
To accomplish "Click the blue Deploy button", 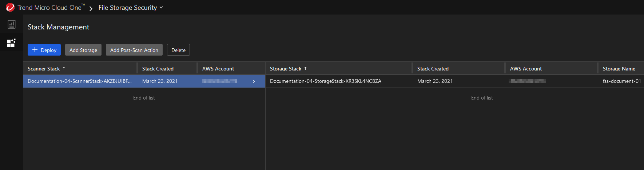I will coord(44,50).
